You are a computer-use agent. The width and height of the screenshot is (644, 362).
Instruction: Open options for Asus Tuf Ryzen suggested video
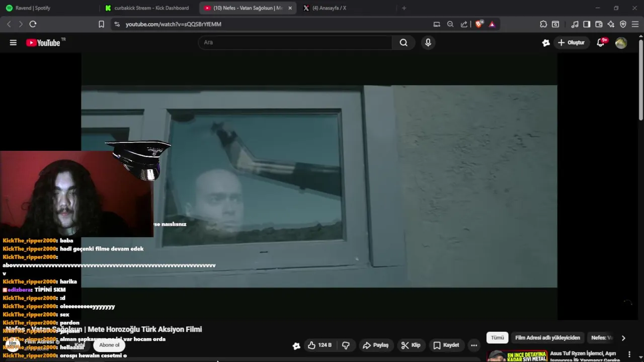click(629, 354)
